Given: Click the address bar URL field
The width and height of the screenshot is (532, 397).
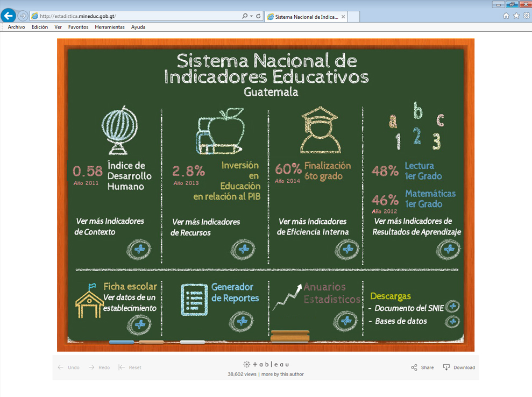Looking at the screenshot, I should coord(134,16).
